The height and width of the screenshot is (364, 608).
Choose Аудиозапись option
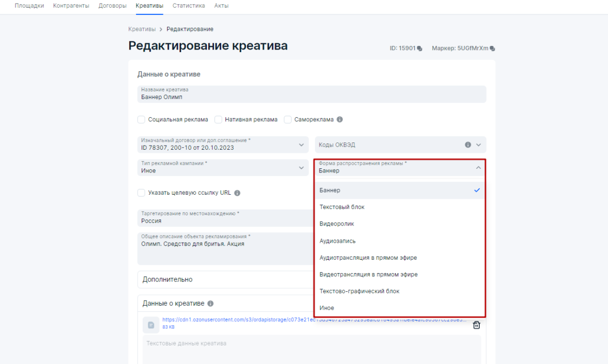400,241
